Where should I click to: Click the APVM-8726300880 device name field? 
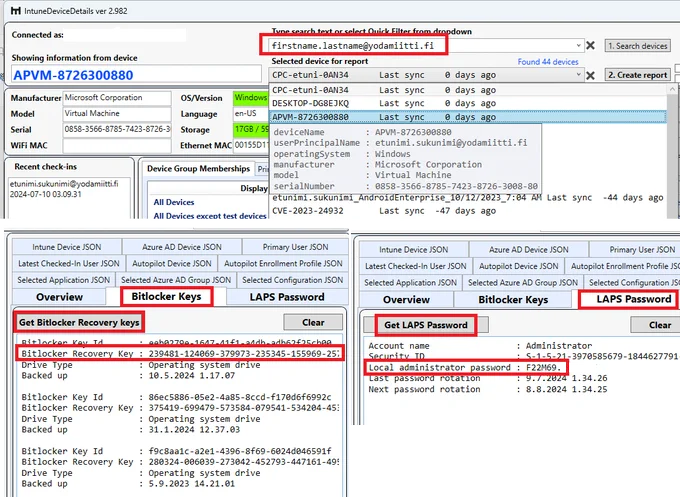pyautogui.click(x=136, y=75)
